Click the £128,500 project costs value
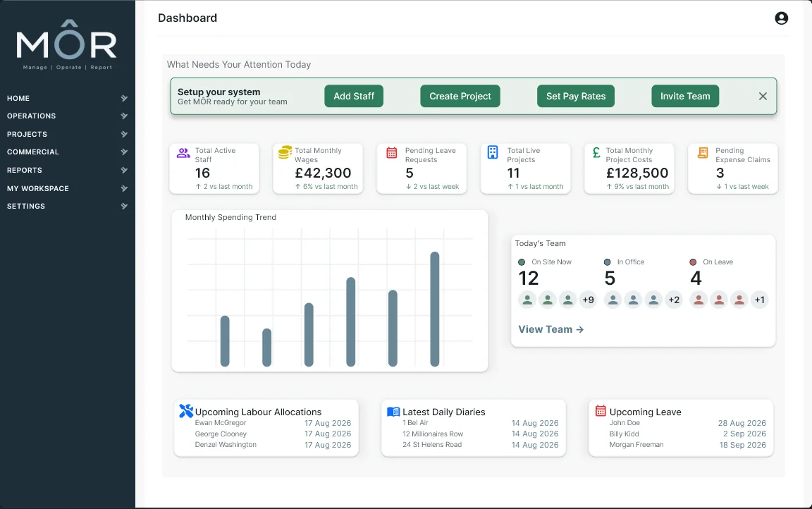This screenshot has width=812, height=509. click(637, 173)
